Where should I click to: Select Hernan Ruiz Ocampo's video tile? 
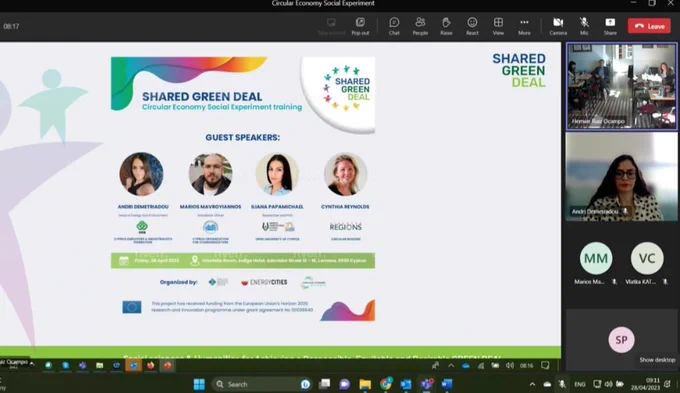(x=621, y=86)
